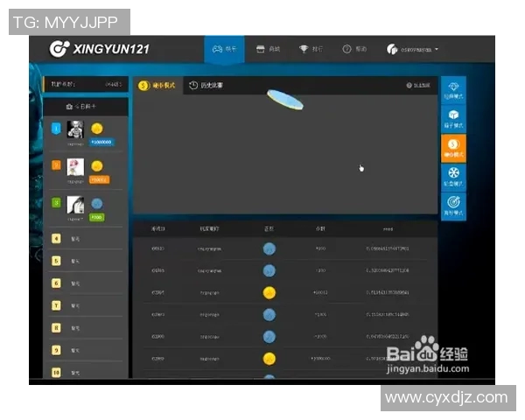Click the seed column header
Viewport: 525px width, 420px height.
coord(388,229)
